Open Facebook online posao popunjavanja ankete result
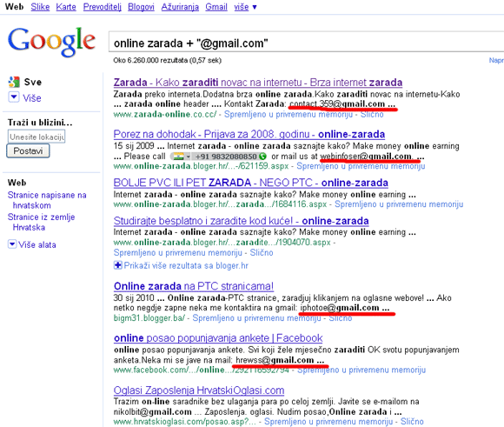Viewport: 504px width, 427px height. [x=218, y=338]
